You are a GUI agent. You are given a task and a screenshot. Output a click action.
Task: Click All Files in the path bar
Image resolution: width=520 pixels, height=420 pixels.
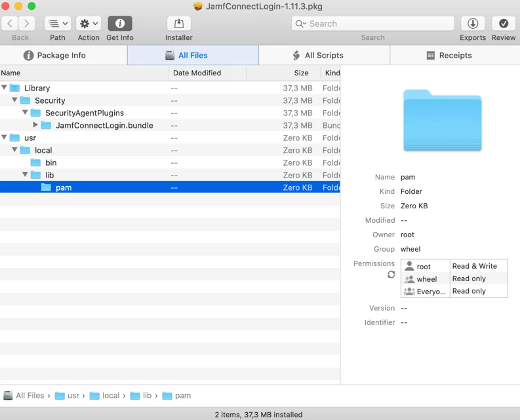(24, 396)
